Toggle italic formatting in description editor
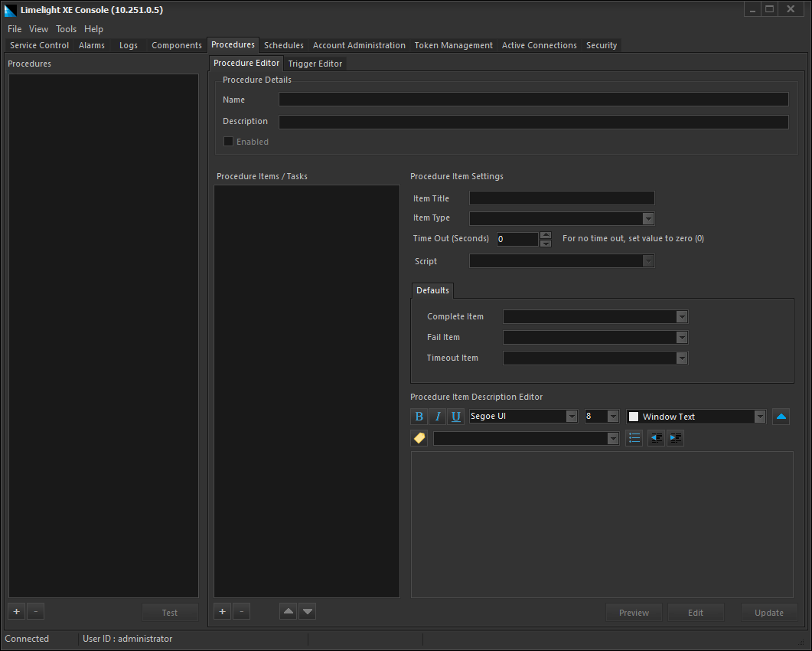 pos(438,416)
